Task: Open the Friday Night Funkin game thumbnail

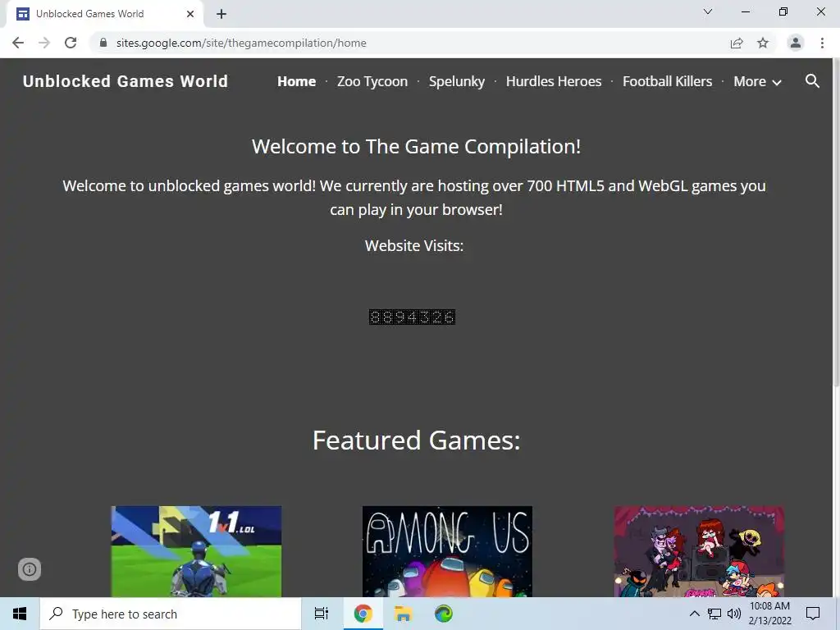Action: pos(699,551)
